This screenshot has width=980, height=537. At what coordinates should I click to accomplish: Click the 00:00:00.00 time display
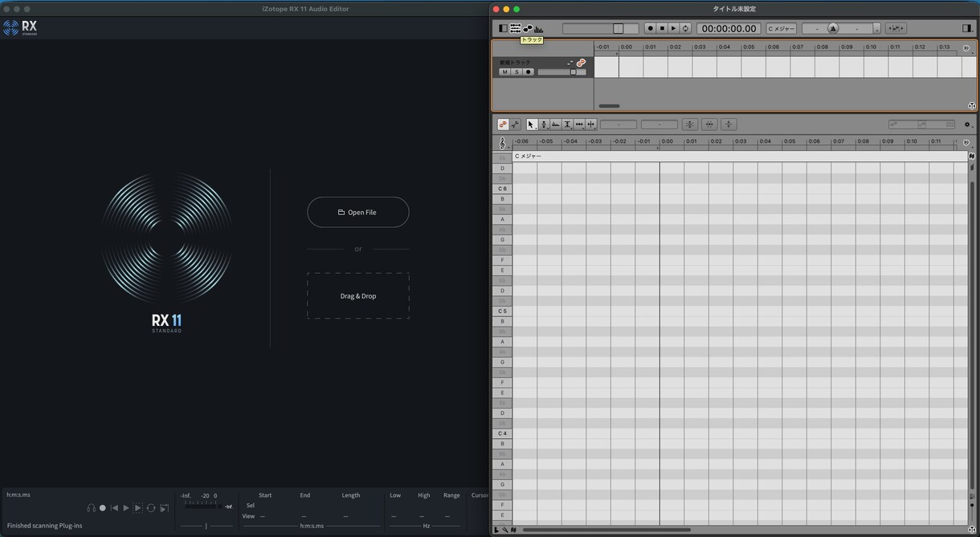tap(729, 28)
